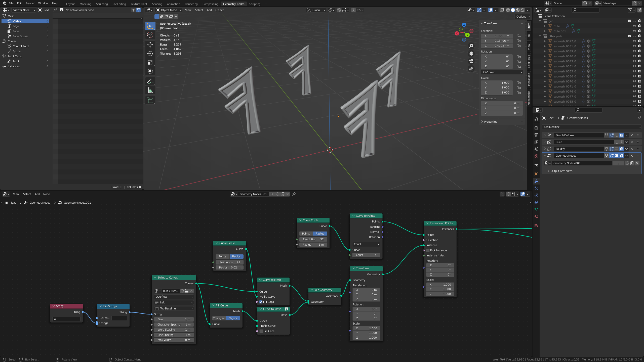The height and width of the screenshot is (362, 644).
Task: Select the Move tool
Action: (150, 45)
